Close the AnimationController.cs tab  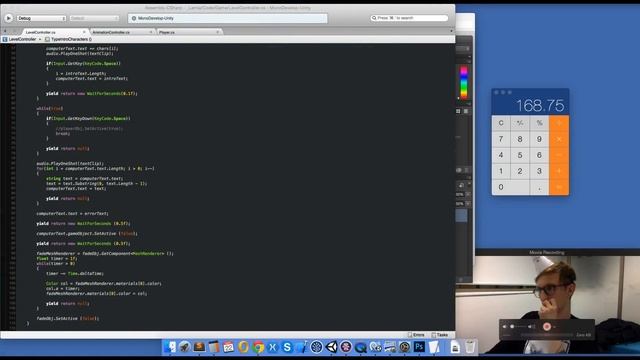[x=151, y=32]
